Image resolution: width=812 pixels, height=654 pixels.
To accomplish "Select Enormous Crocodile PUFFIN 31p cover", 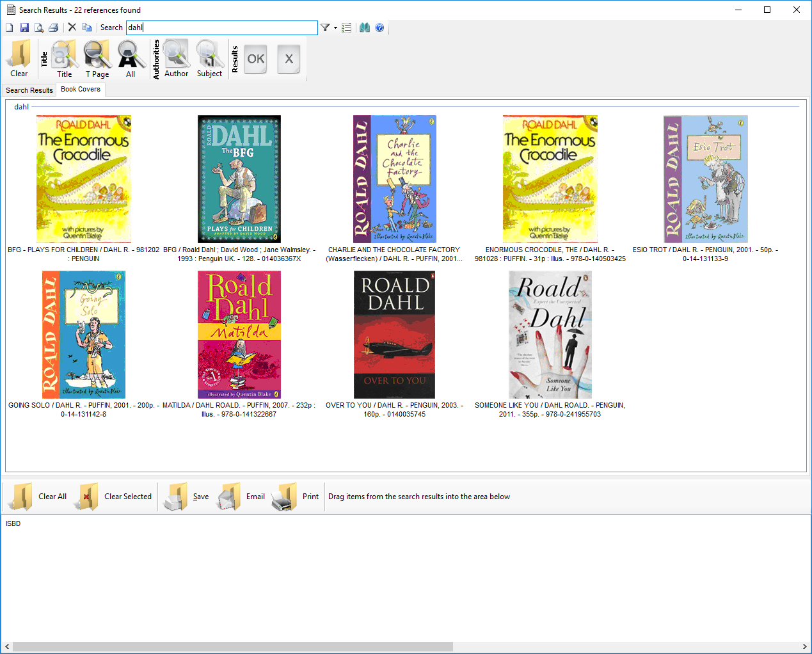I will point(550,179).
